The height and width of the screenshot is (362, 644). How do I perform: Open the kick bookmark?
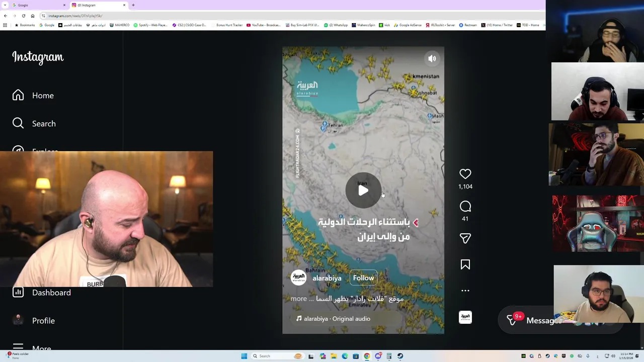tap(385, 25)
